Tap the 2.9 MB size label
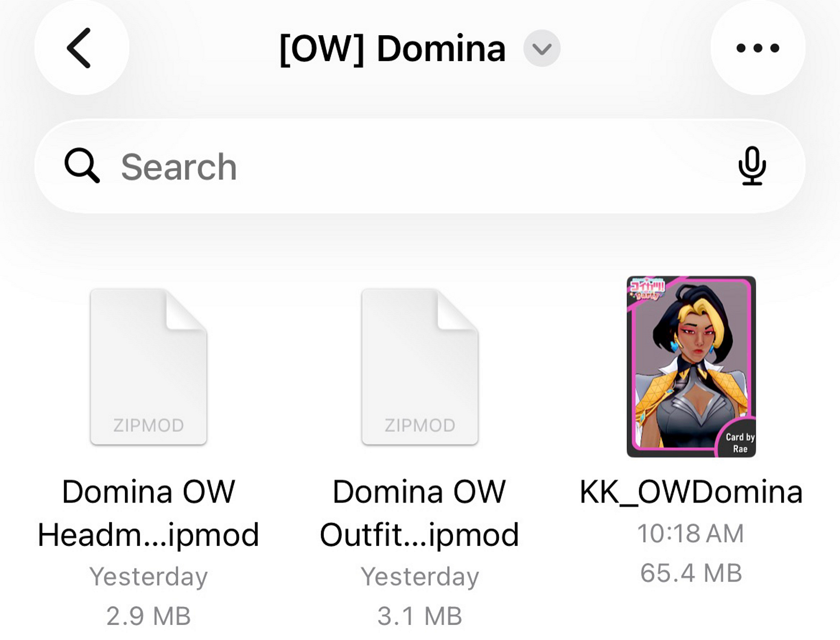Viewport: 840px width, 640px height. click(148, 614)
